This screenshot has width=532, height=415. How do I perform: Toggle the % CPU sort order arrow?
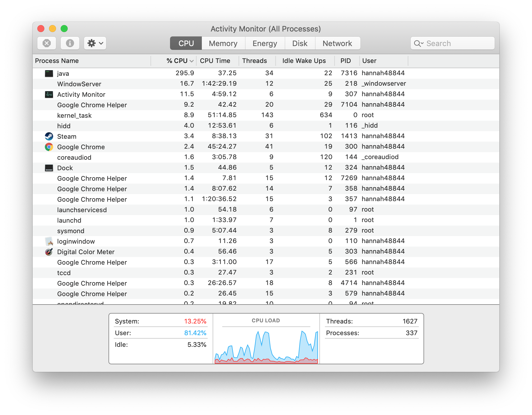[192, 61]
